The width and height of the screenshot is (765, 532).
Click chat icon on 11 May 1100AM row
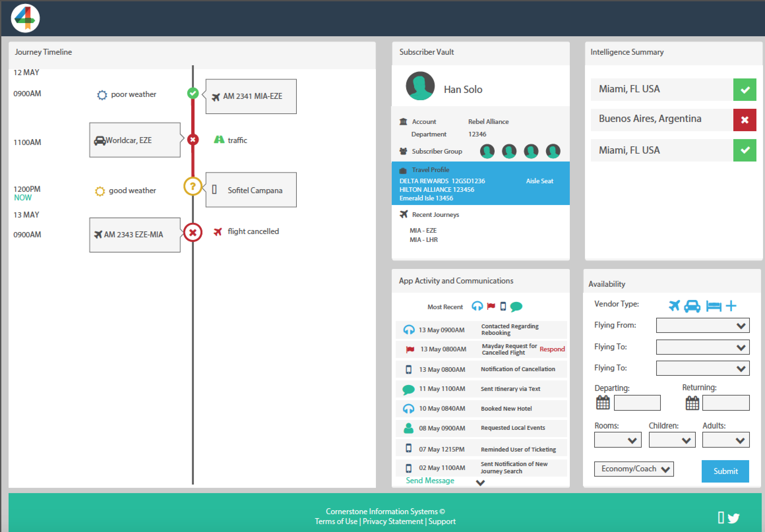[409, 389]
